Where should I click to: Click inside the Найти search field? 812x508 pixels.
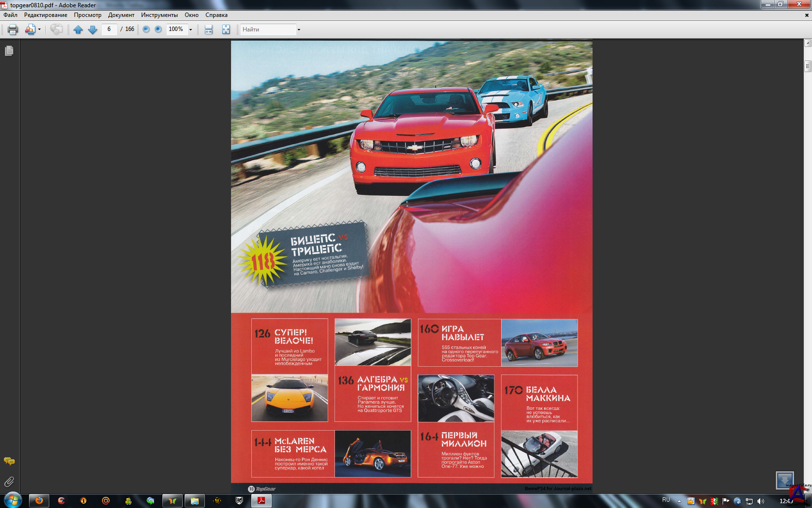(x=268, y=30)
